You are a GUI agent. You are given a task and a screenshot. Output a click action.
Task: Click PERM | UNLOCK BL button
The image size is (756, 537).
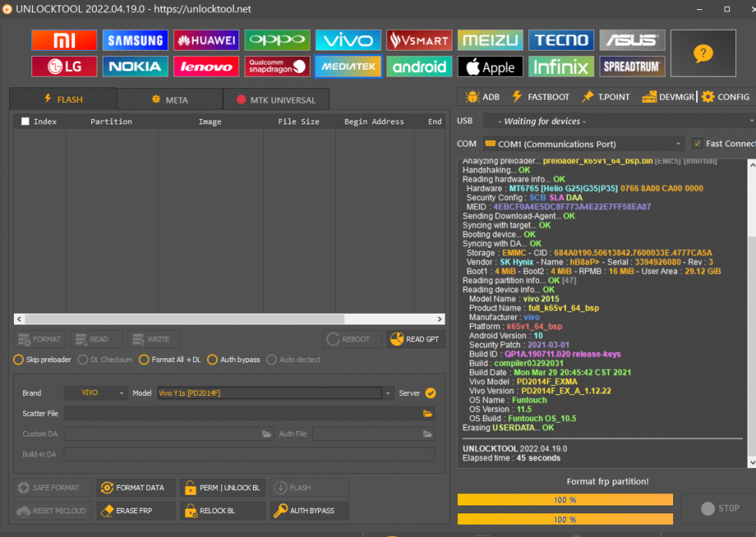pyautogui.click(x=223, y=488)
